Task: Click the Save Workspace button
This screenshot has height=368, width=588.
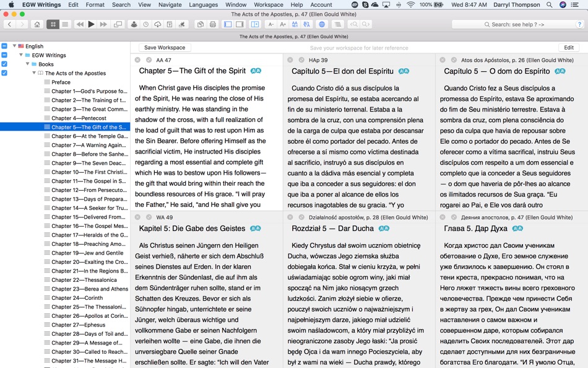Action: [165, 48]
